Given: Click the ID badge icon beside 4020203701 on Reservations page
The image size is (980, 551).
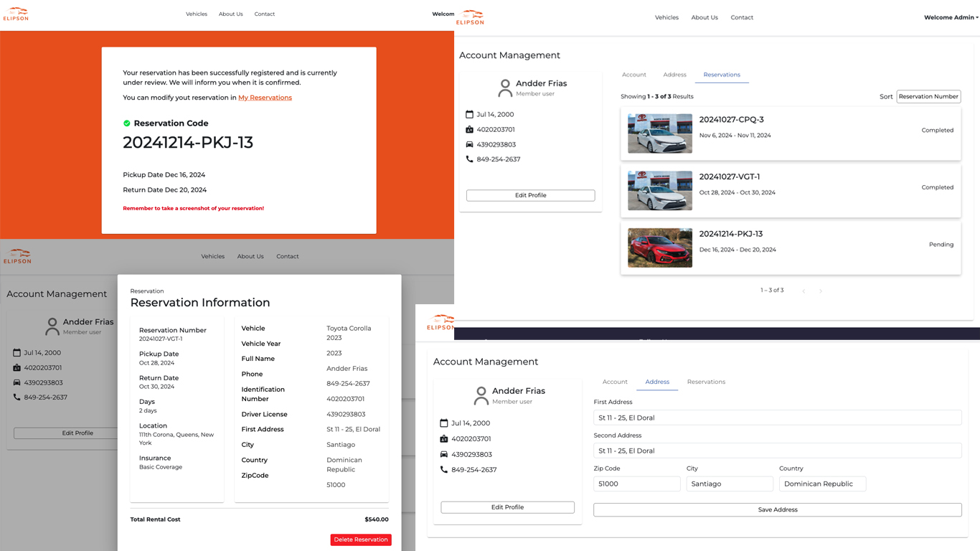Looking at the screenshot, I should click(469, 130).
